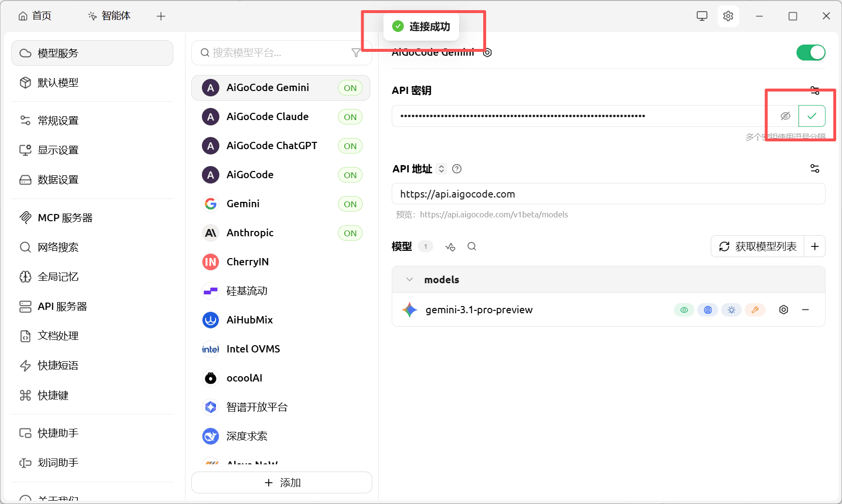
Task: Click the ocoolAI logo icon
Action: click(x=211, y=378)
